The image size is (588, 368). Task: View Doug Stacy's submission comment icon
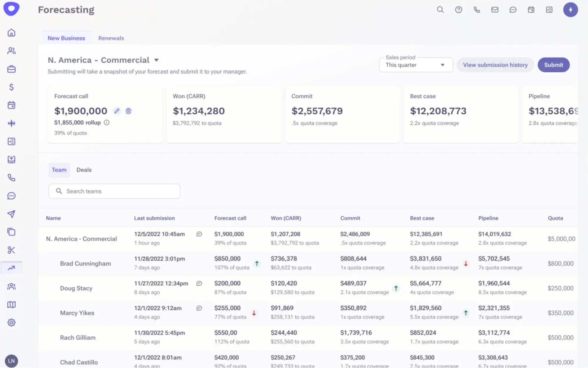tap(199, 283)
